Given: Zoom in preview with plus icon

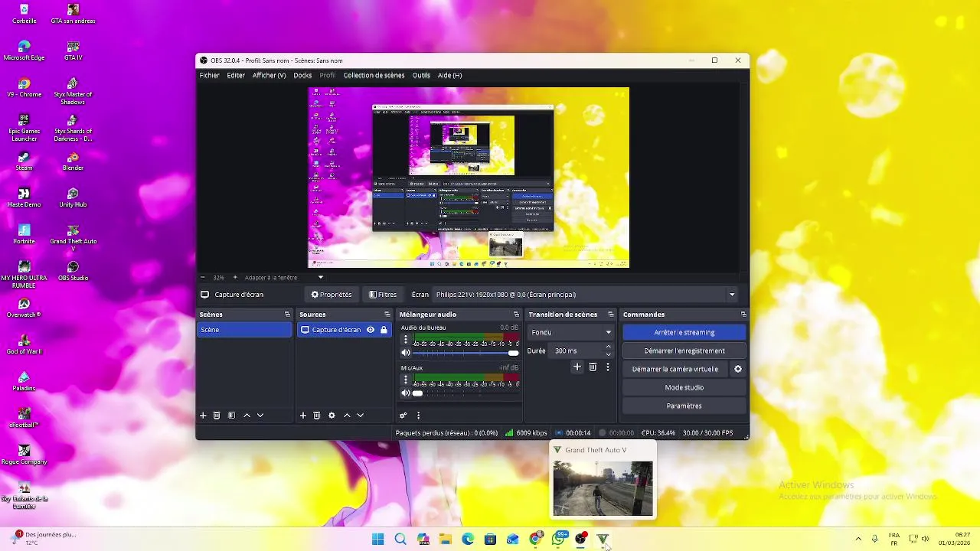Looking at the screenshot, I should coord(235,278).
